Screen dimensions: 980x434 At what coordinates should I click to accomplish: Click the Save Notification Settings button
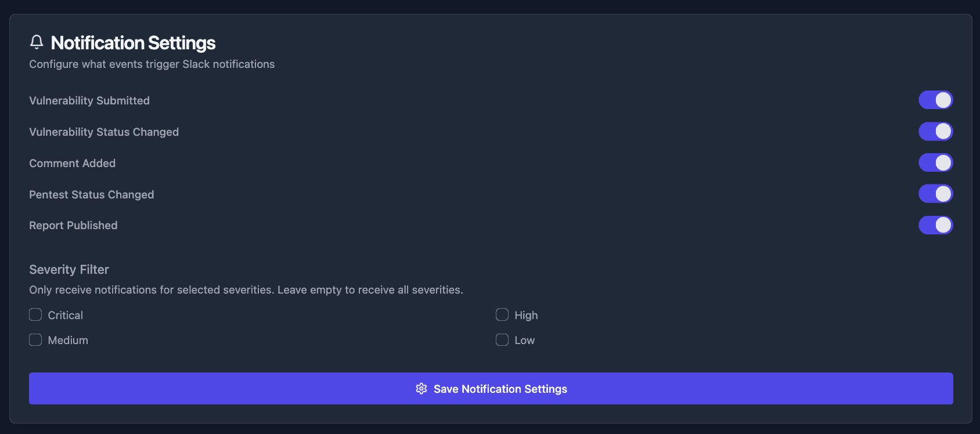491,389
